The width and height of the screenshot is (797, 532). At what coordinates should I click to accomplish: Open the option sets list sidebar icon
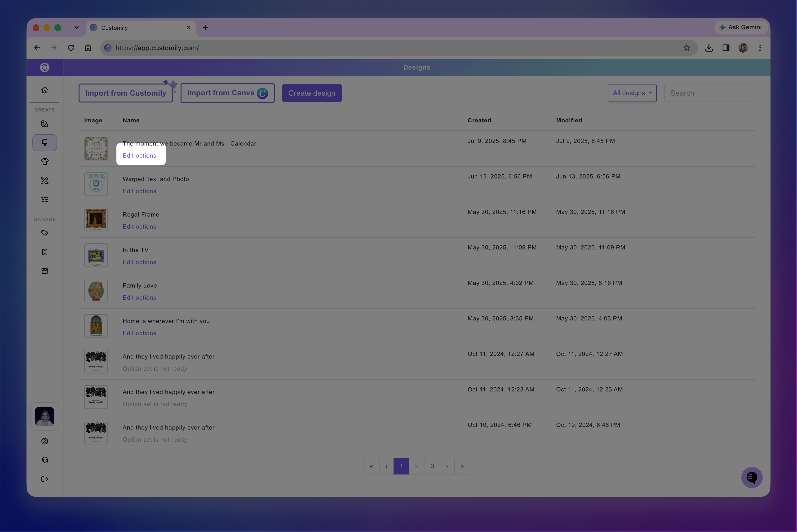tap(44, 199)
